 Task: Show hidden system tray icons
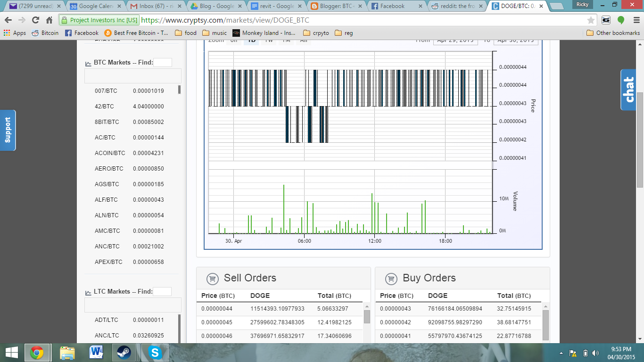(x=561, y=353)
